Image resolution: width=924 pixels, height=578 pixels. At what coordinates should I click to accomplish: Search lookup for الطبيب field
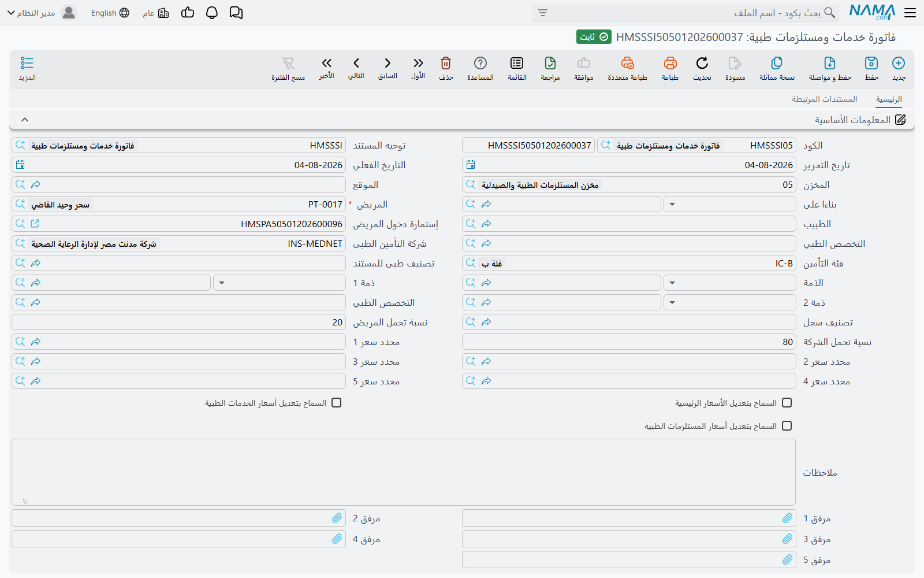[x=471, y=224]
